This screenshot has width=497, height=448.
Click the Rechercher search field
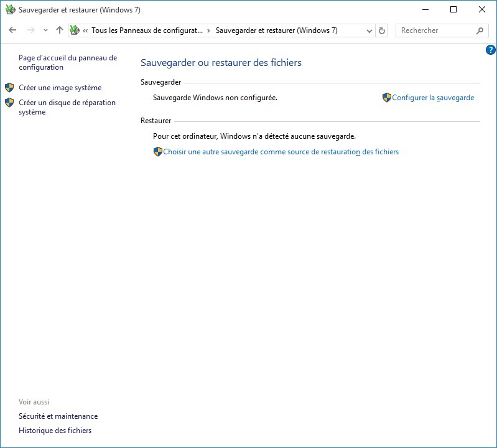click(442, 30)
